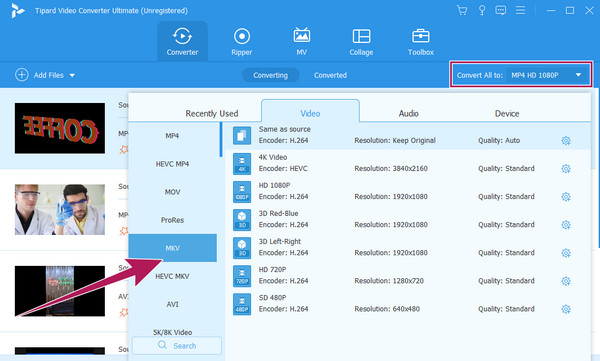
Task: Open the feedback chat icon
Action: 501,10
